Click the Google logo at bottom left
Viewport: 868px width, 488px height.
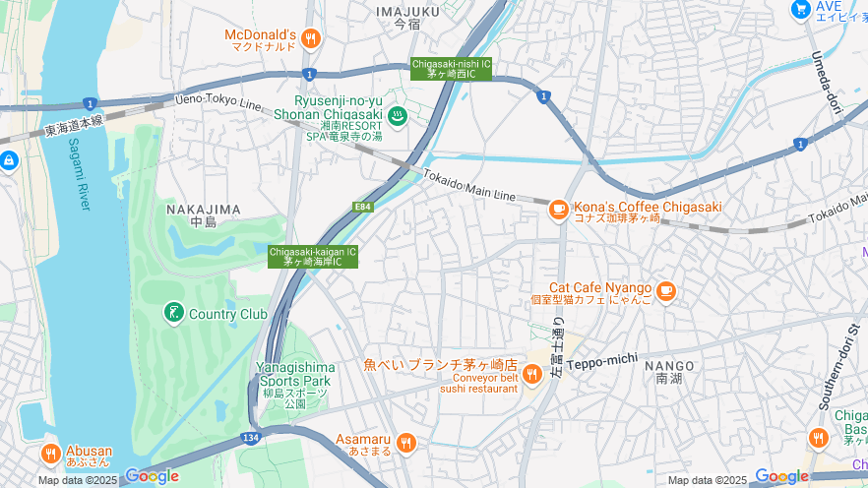click(x=152, y=476)
